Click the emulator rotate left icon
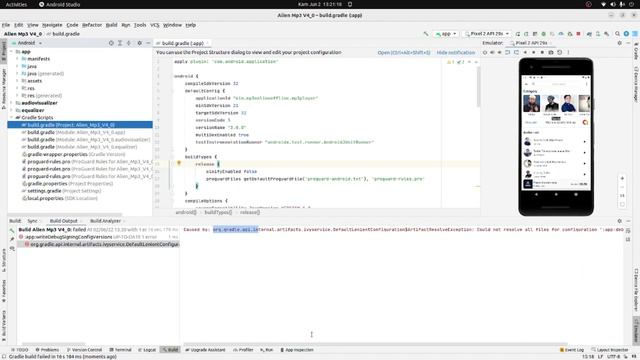 [x=507, y=52]
